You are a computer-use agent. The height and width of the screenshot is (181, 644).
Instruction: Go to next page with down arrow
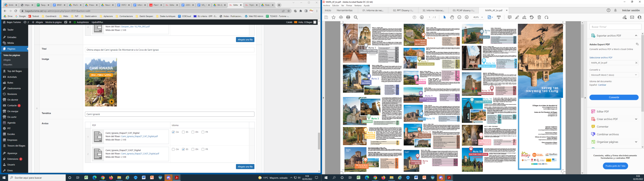422,17
